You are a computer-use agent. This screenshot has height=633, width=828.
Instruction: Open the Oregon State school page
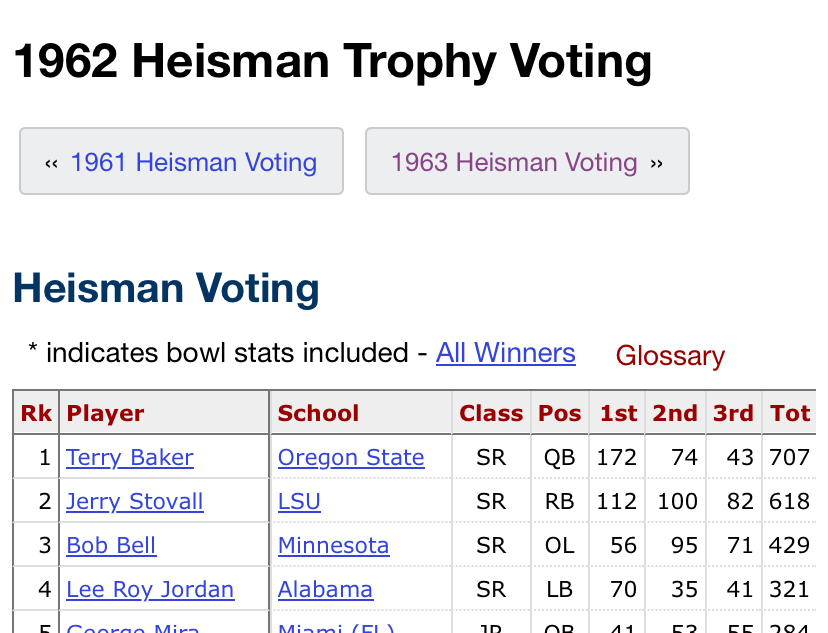click(351, 458)
